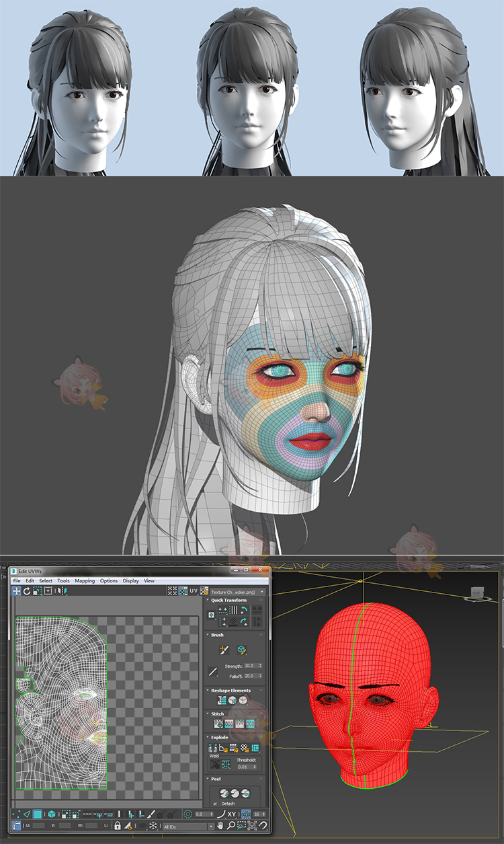Toggle the highlighted snap button beside 16
504x844 pixels.
[x=246, y=814]
